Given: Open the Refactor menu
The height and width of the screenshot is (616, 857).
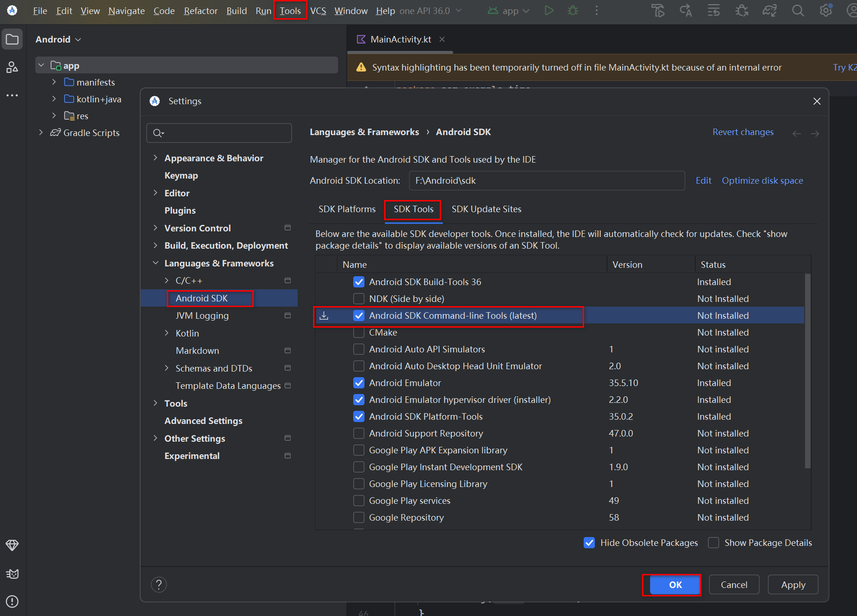Looking at the screenshot, I should point(200,10).
